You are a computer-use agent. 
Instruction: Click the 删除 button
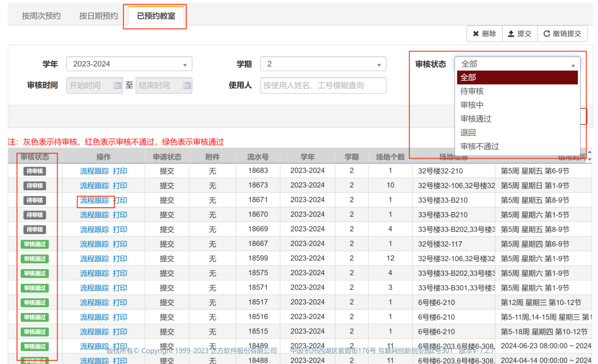click(485, 34)
